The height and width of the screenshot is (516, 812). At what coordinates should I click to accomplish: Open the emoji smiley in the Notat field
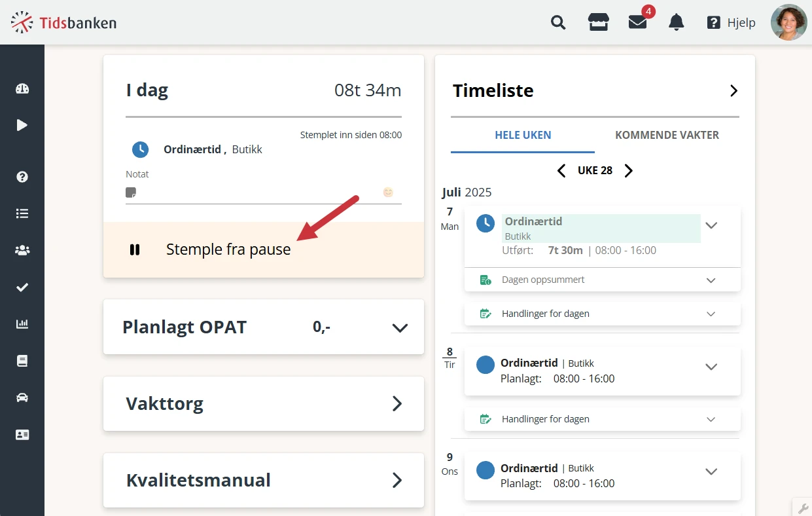coord(388,192)
